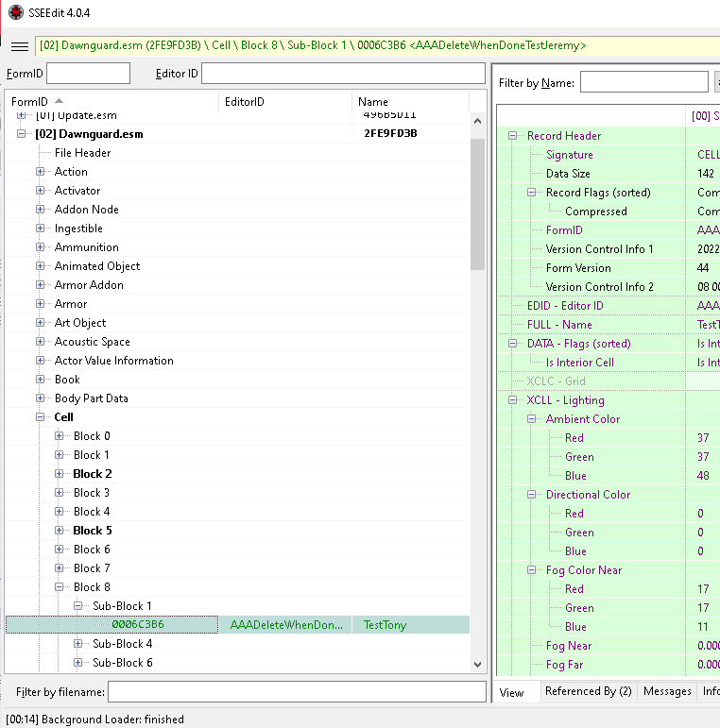Image resolution: width=720 pixels, height=728 pixels.
Task: Open the Messages tab
Action: tap(667, 691)
